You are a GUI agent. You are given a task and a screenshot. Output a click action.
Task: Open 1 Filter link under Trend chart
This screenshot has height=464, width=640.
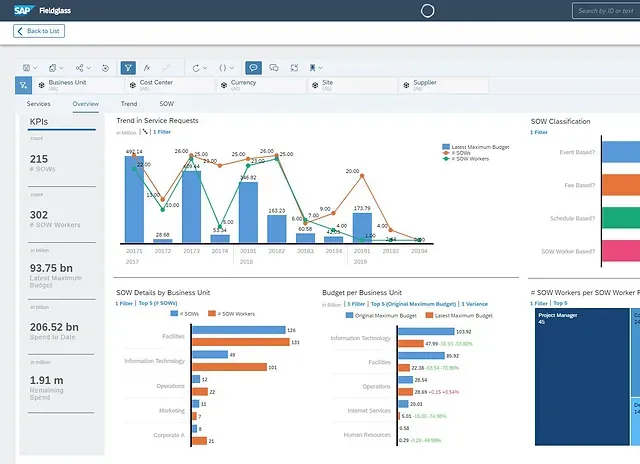click(162, 132)
